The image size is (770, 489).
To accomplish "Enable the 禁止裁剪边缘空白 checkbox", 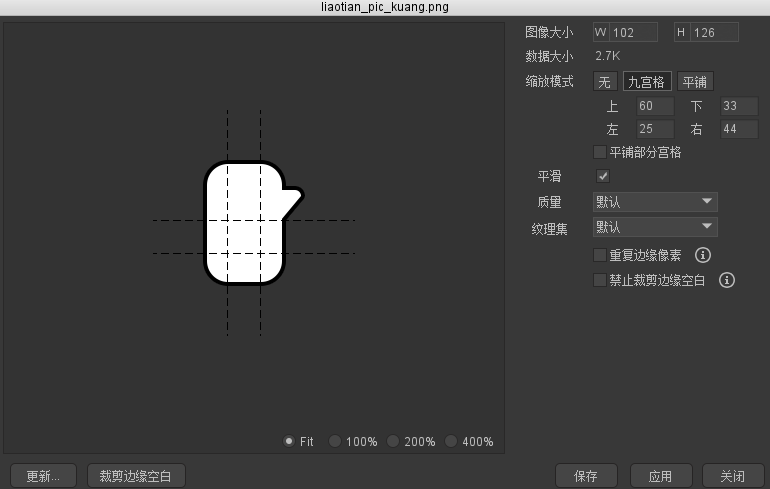I will point(600,280).
